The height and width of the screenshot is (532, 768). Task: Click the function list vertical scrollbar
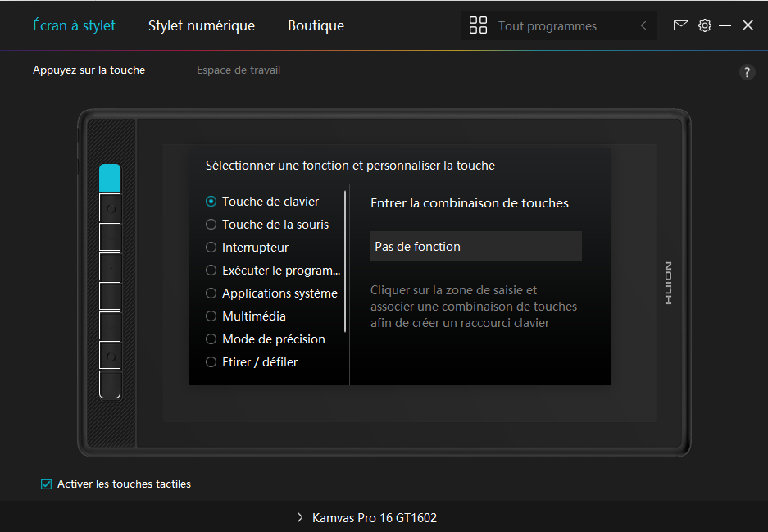click(345, 262)
